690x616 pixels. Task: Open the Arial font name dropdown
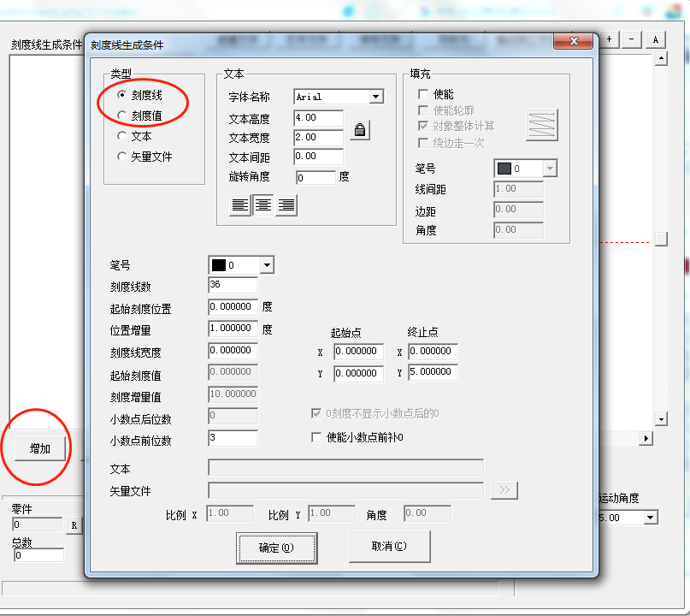click(375, 97)
